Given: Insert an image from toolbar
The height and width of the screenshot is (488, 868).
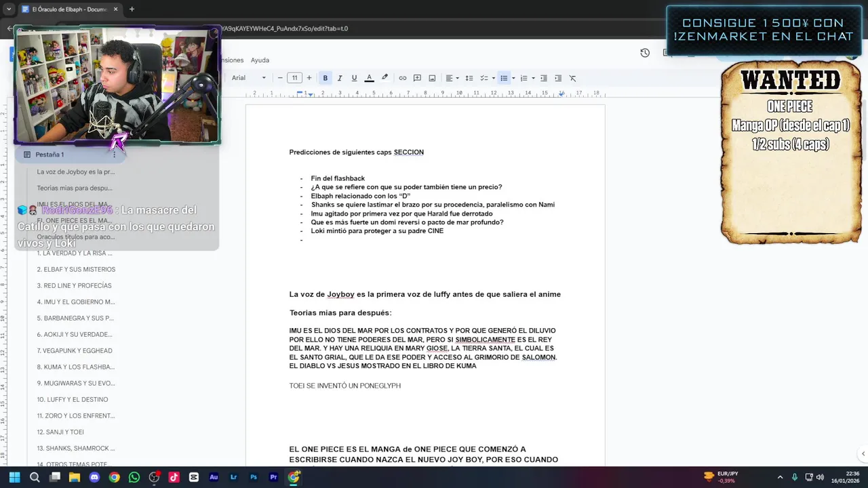Looking at the screenshot, I should tap(432, 78).
